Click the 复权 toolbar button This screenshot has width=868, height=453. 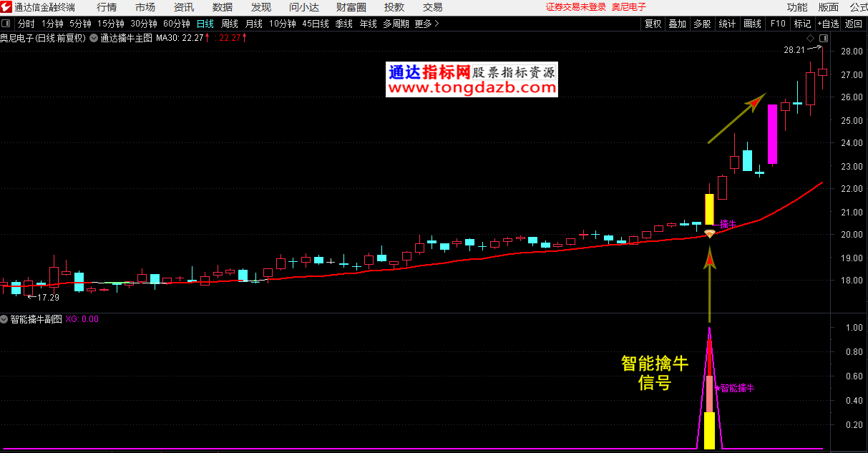click(653, 24)
